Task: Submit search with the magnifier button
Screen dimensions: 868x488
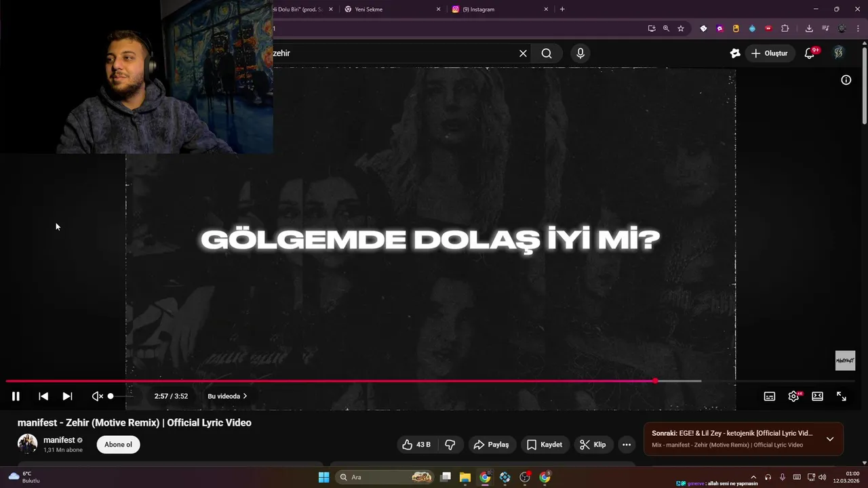Action: tap(547, 54)
